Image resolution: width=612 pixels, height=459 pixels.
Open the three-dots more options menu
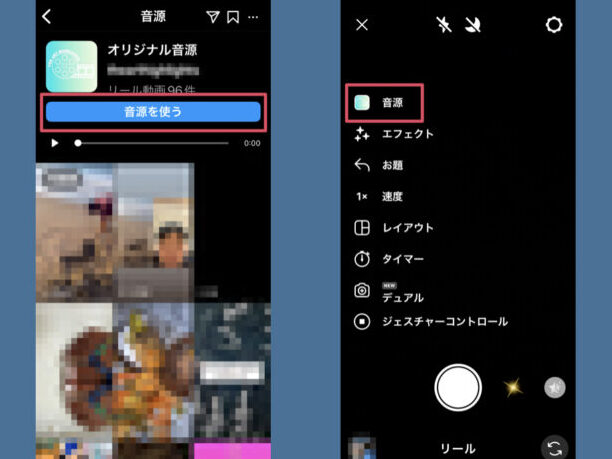coord(254,17)
